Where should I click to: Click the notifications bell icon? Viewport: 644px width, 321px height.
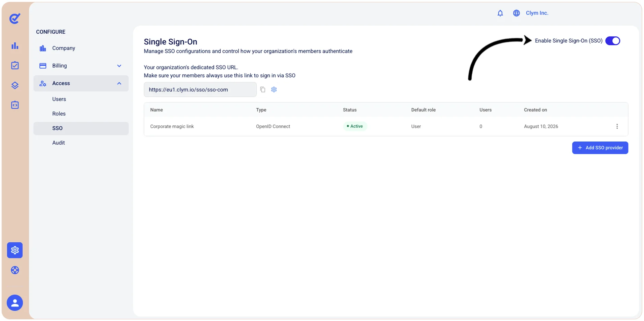tap(500, 13)
